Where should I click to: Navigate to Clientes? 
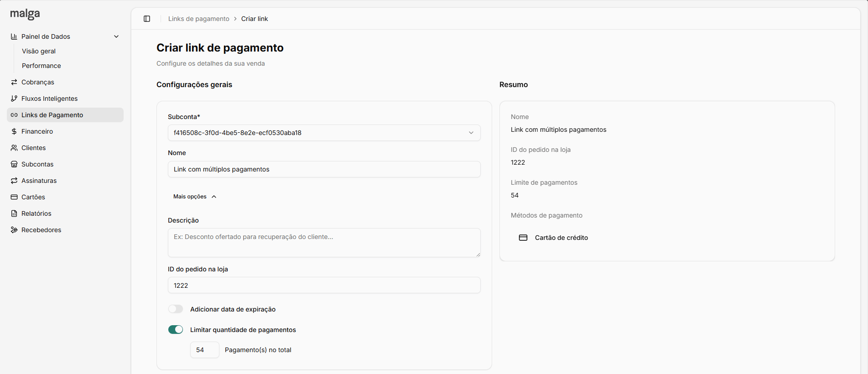tap(65, 148)
